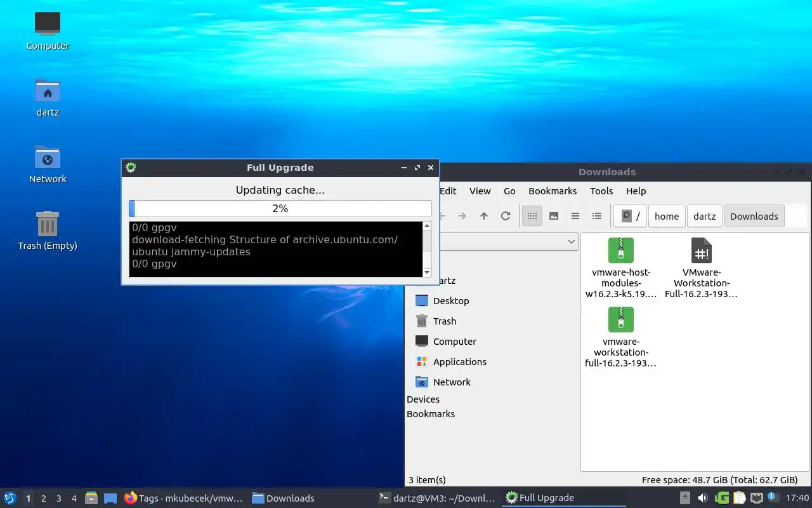The image size is (812, 508).
Task: Open the Tools menu
Action: [x=601, y=191]
